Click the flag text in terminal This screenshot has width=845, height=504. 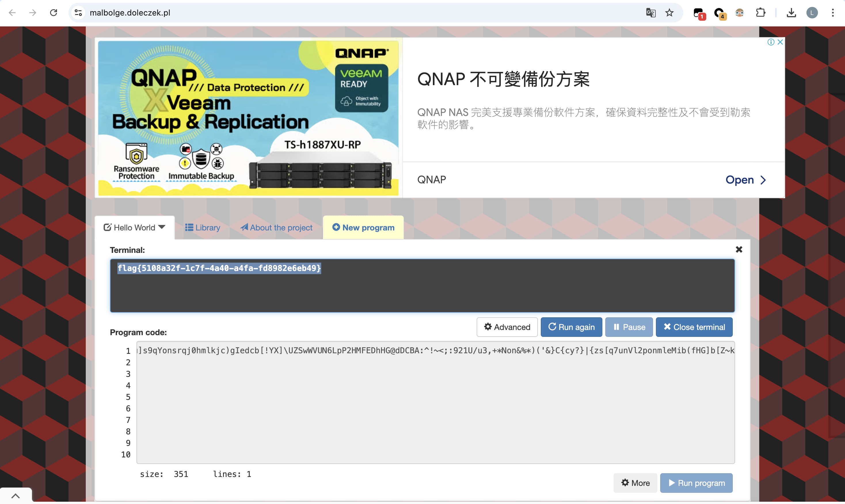point(219,268)
